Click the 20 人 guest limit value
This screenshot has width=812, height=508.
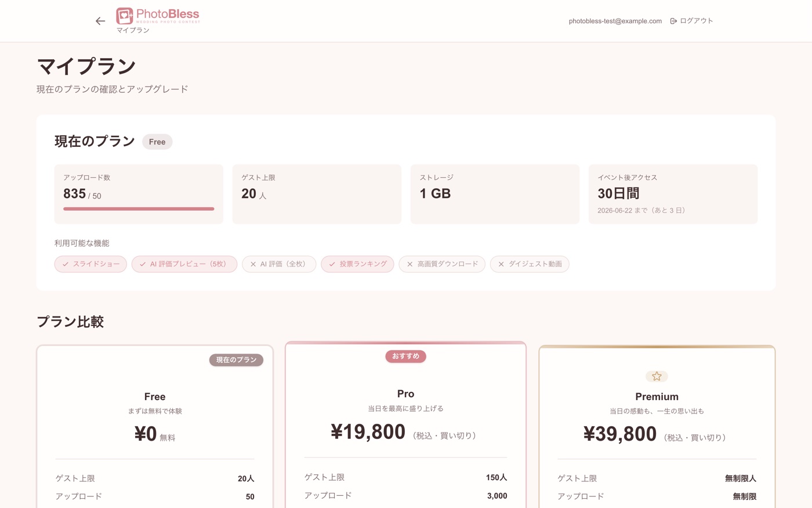point(254,194)
